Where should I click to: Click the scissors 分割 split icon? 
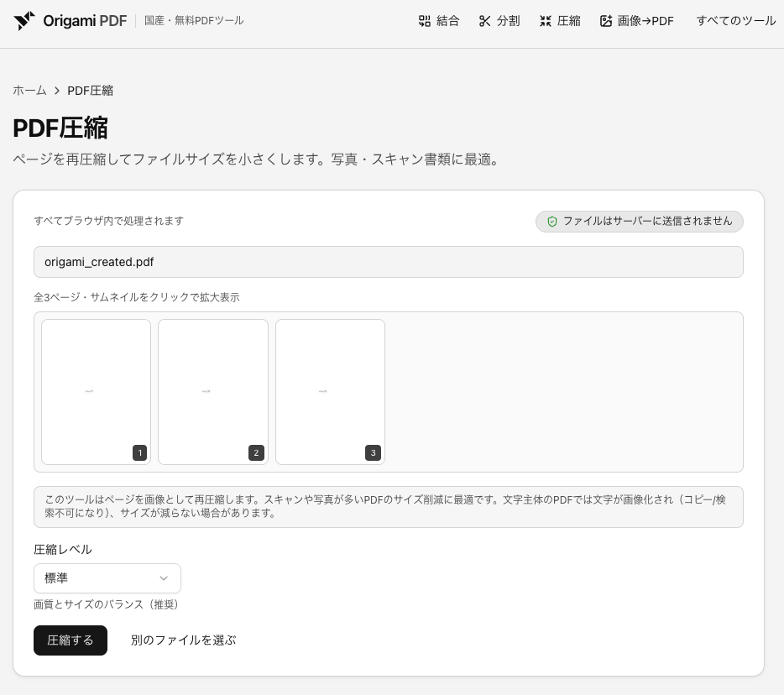click(484, 21)
